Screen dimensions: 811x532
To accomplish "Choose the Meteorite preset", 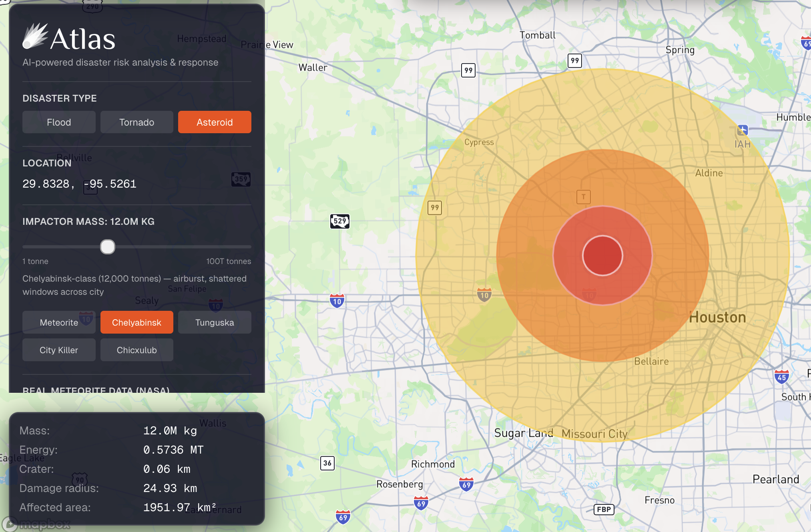I will (x=59, y=322).
